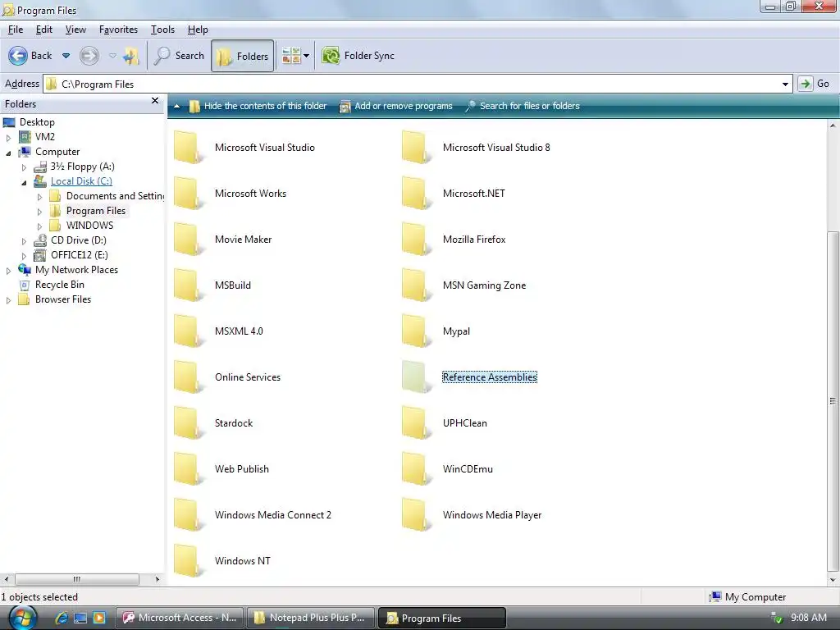This screenshot has width=840, height=630.
Task: Open the Help menu
Action: point(198,30)
